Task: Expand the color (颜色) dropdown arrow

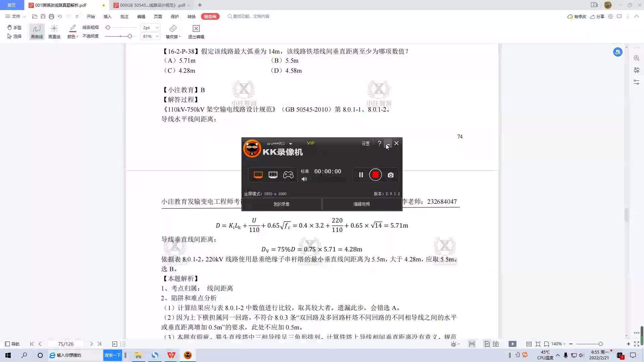Action: click(x=77, y=37)
